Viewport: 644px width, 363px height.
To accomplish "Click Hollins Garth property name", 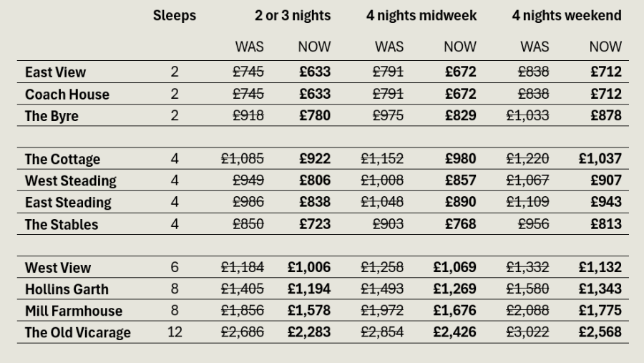I will tap(67, 289).
